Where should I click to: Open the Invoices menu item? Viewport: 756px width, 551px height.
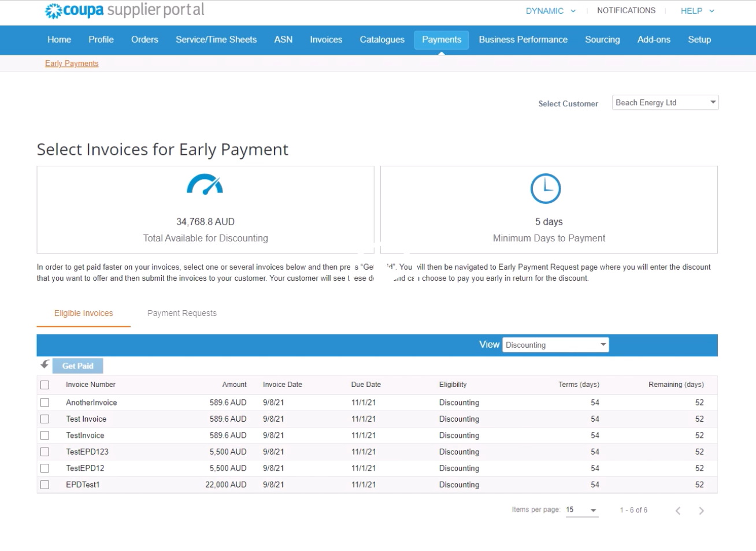326,40
